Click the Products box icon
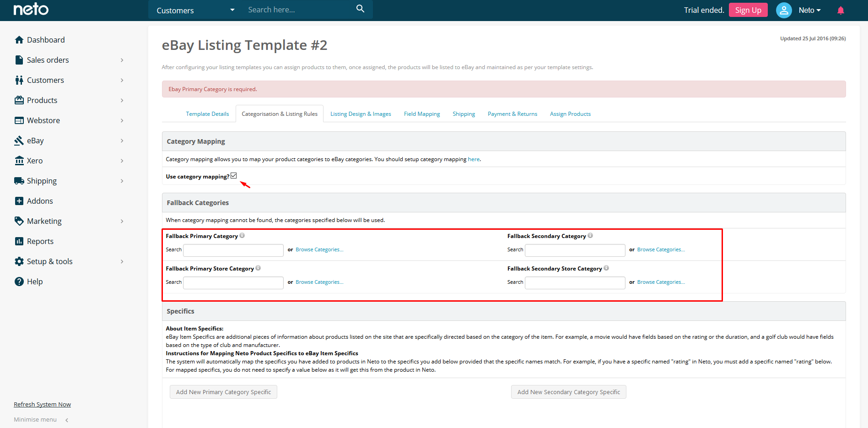The height and width of the screenshot is (428, 868). 19,100
